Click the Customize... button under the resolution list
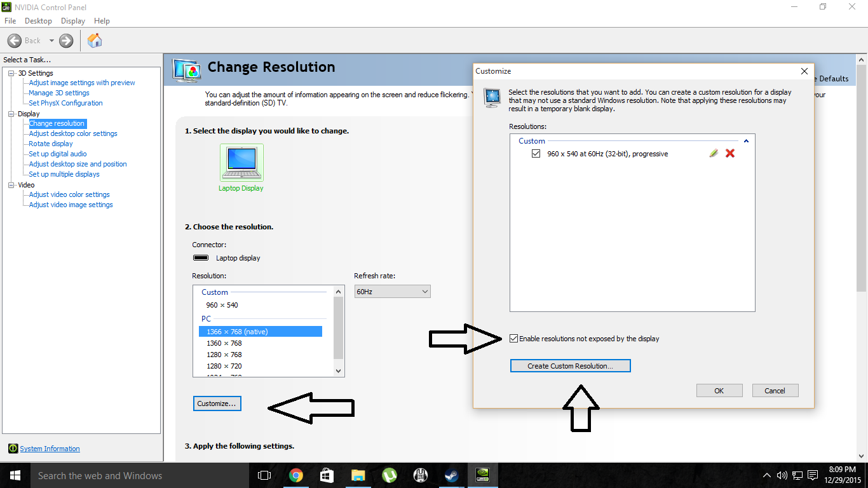 pos(217,403)
